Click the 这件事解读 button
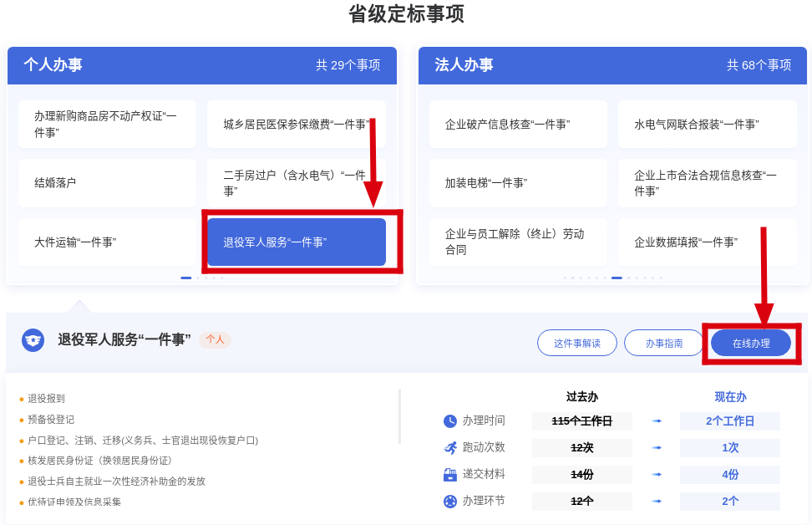The height and width of the screenshot is (525, 812). [576, 343]
